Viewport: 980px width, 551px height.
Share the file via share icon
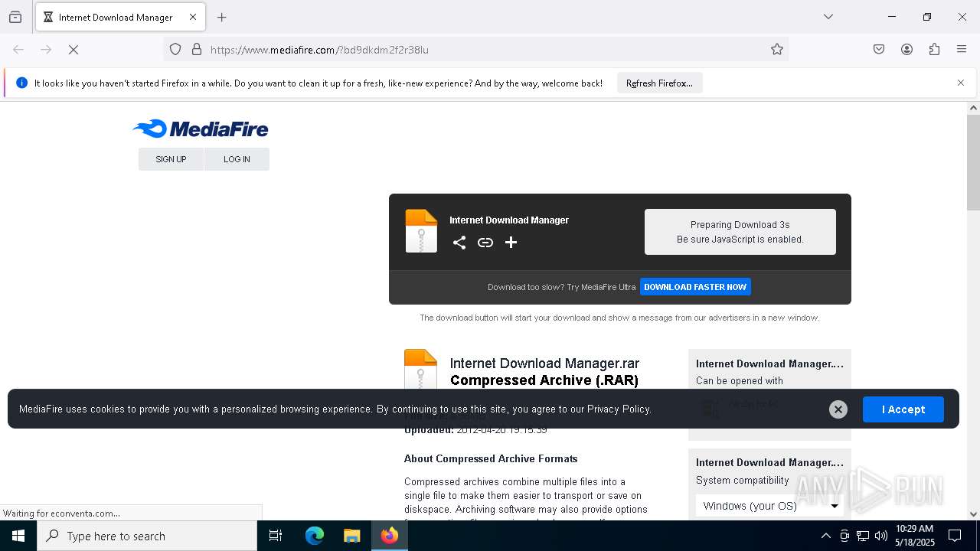click(x=459, y=243)
